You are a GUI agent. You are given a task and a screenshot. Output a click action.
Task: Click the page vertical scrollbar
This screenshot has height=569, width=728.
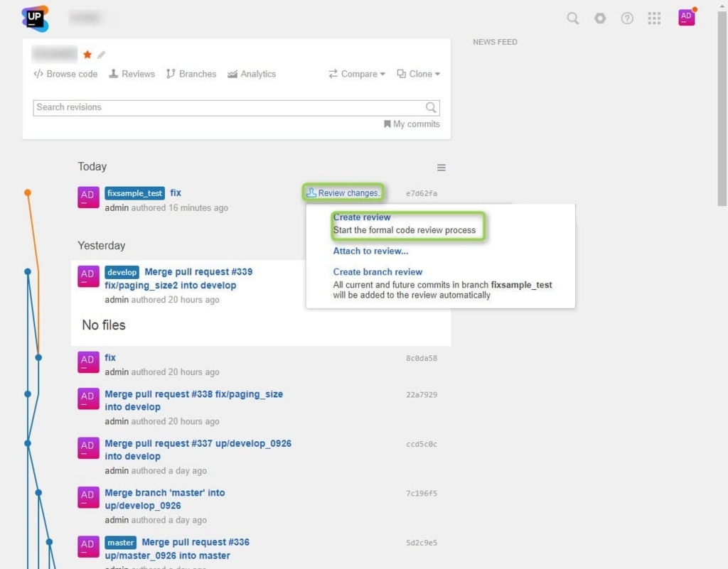[x=722, y=109]
